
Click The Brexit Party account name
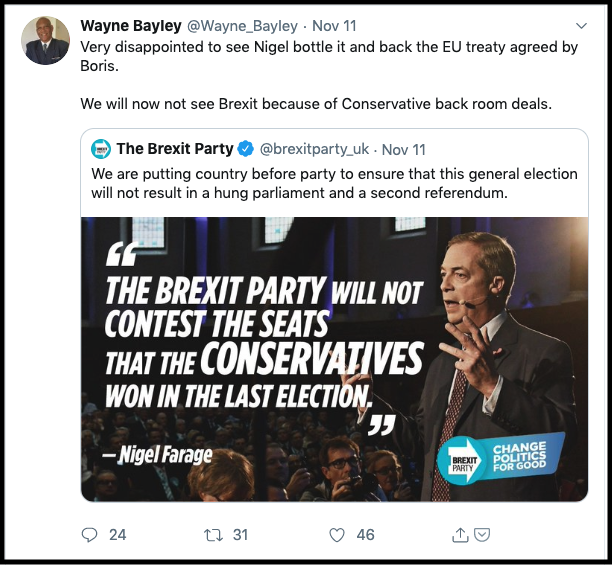175,149
